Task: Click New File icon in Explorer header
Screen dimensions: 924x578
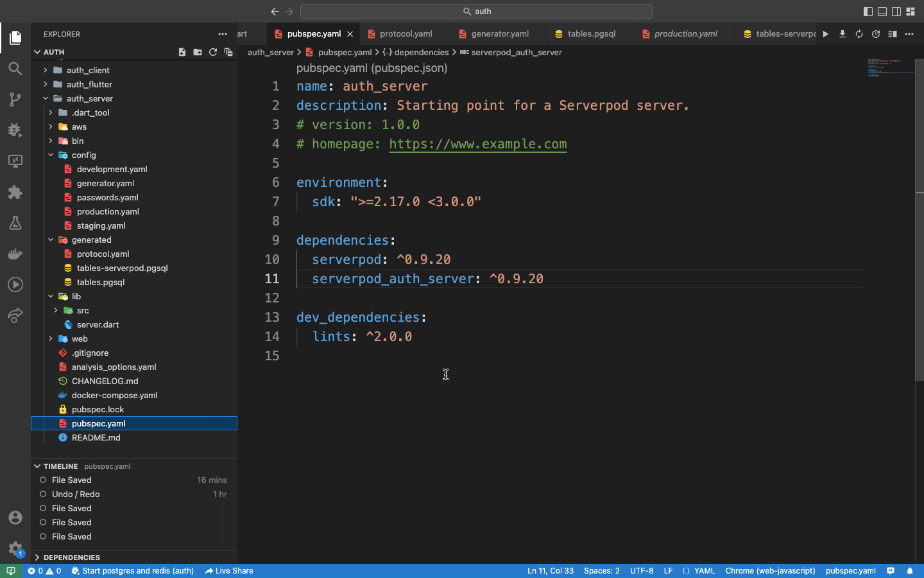Action: tap(182, 52)
